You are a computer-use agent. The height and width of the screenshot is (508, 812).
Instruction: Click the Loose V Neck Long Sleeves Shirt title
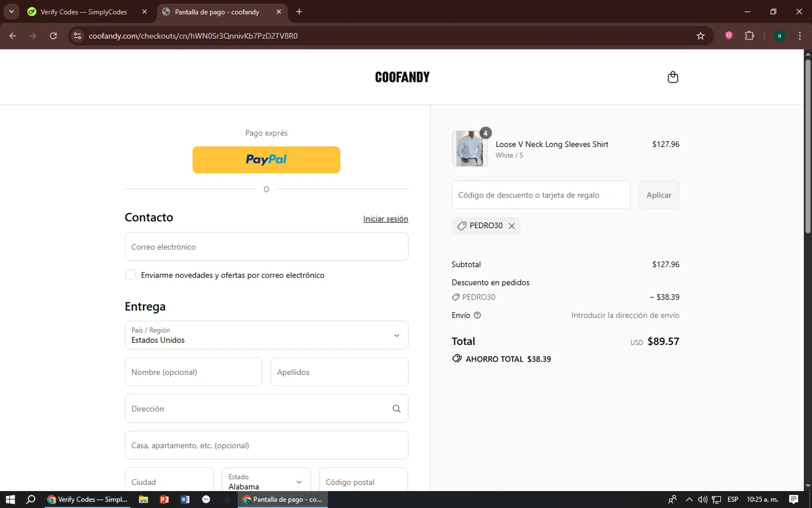[552, 144]
